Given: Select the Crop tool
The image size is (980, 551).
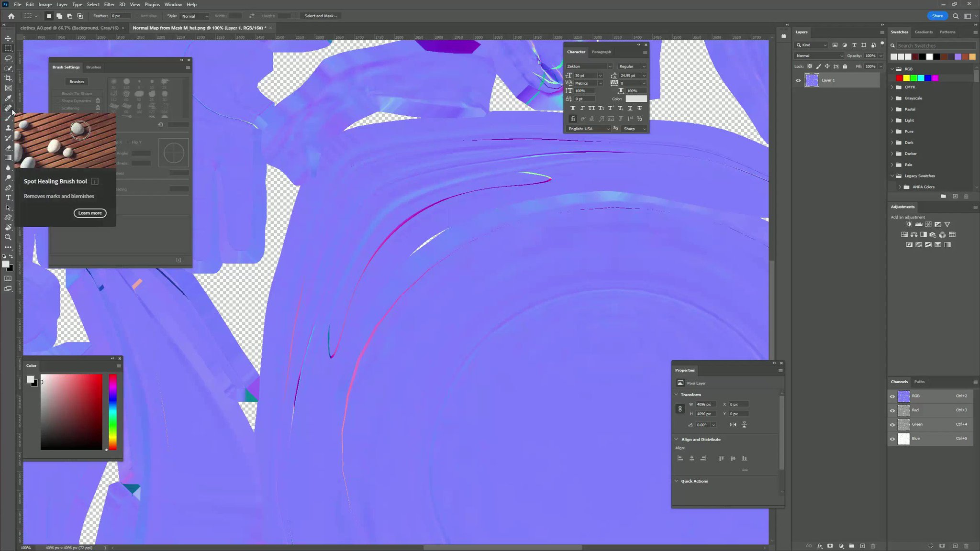Looking at the screenshot, I should [x=8, y=78].
